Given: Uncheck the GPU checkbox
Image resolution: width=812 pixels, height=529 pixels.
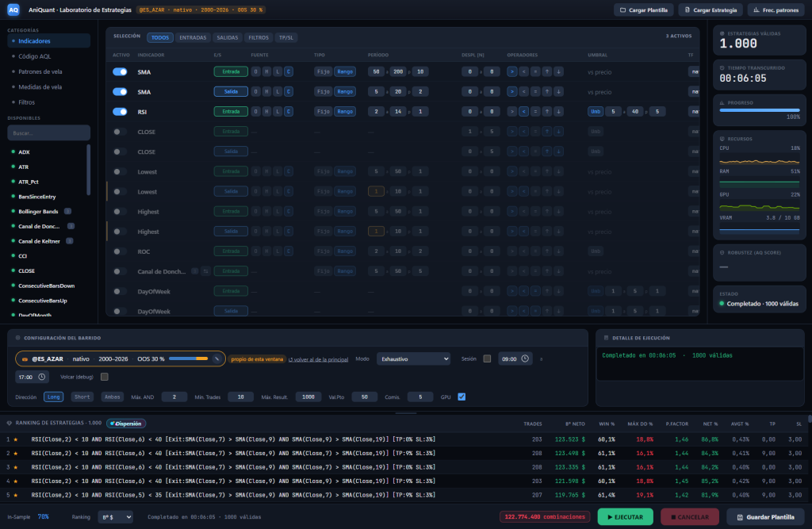Looking at the screenshot, I should [462, 397].
